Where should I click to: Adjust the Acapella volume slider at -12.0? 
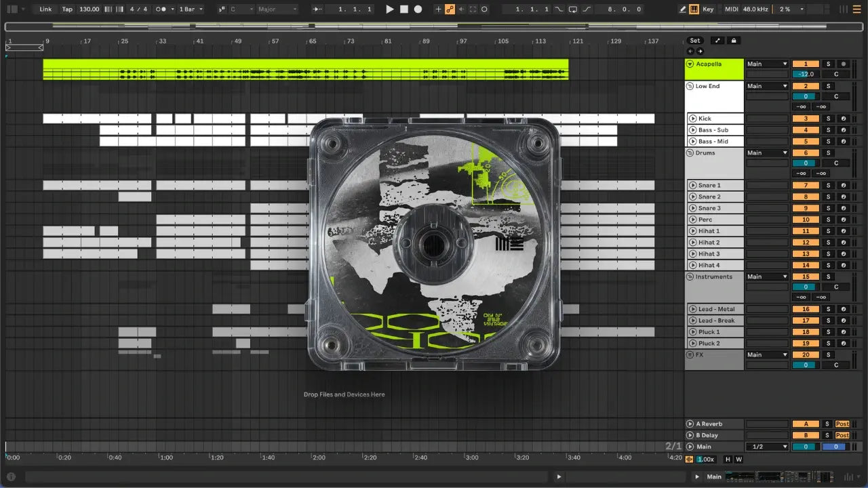click(806, 75)
